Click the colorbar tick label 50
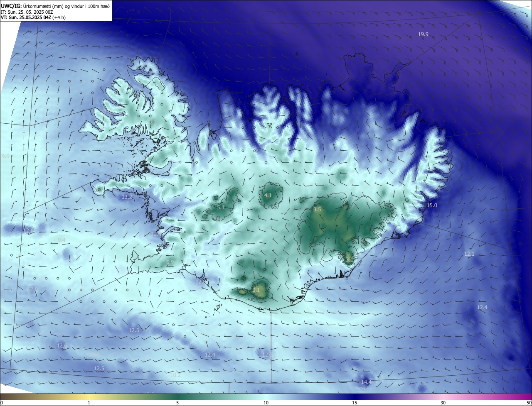532x406 pixels. (x=529, y=403)
